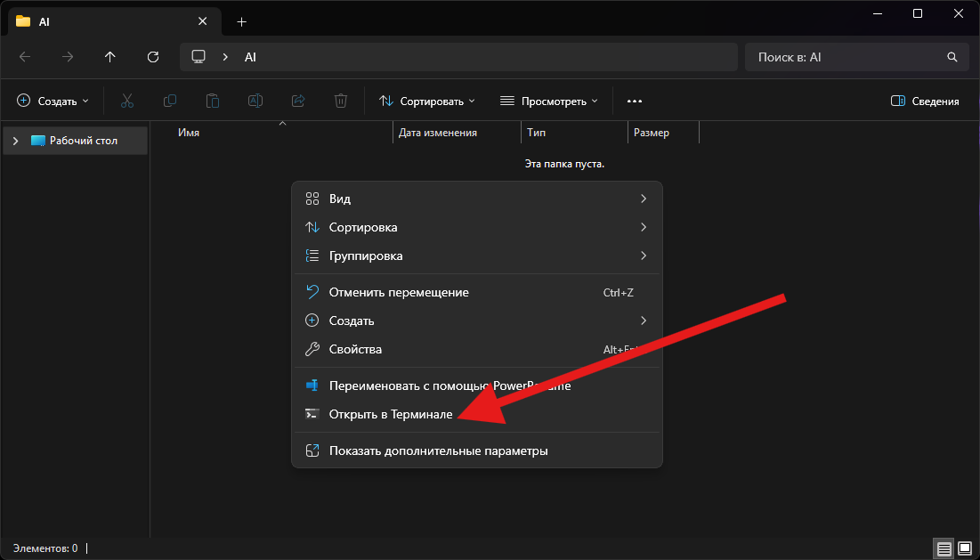Sort by Тип column header

536,133
